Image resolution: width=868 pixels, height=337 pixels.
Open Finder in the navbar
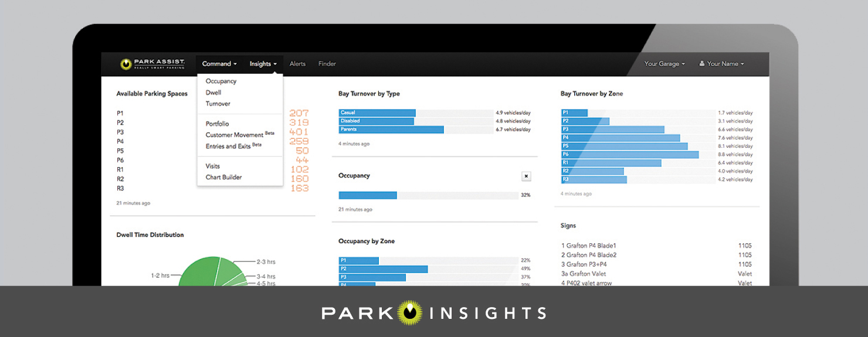click(327, 64)
